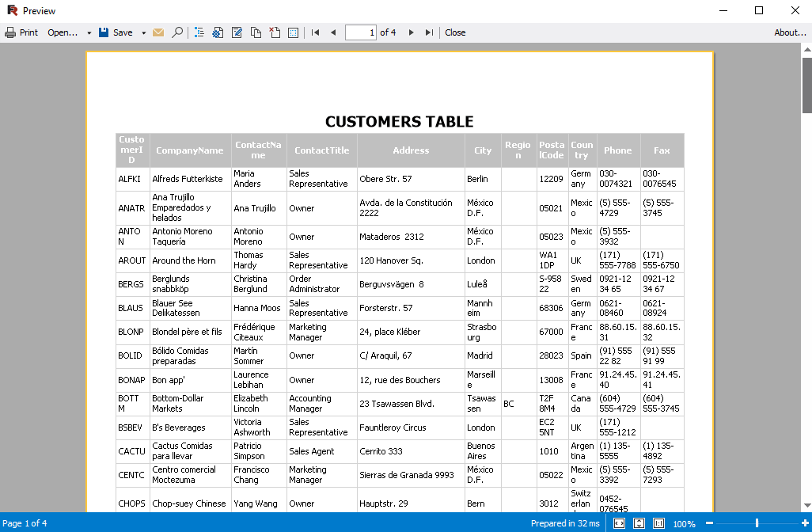812x532 pixels.
Task: Adjust the zoom slider
Action: pyautogui.click(x=757, y=523)
